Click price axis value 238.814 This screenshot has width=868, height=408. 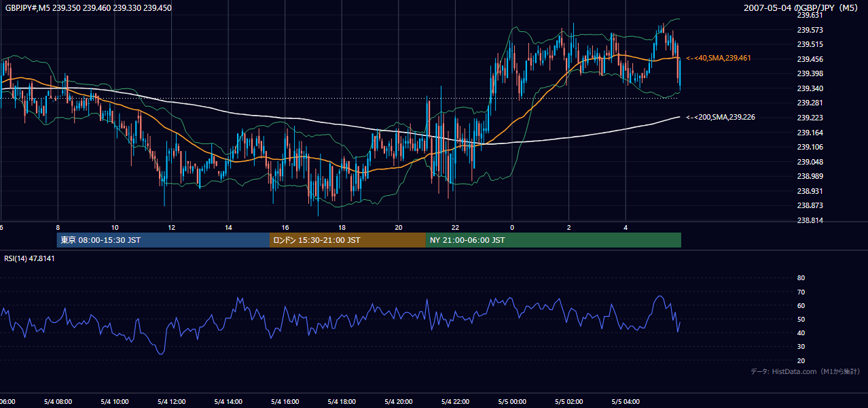coord(810,220)
